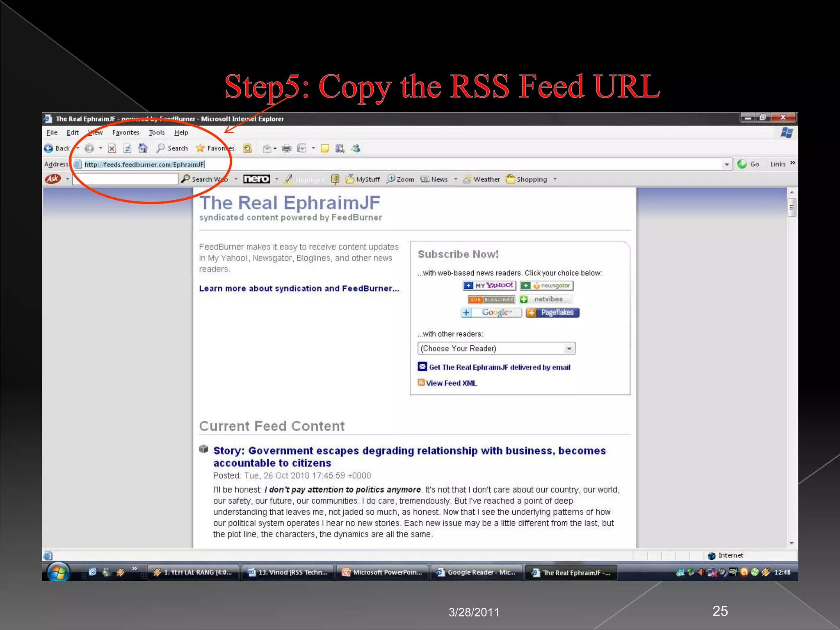Click the View Feed XML link
Screen dimensions: 840x630
click(x=451, y=383)
